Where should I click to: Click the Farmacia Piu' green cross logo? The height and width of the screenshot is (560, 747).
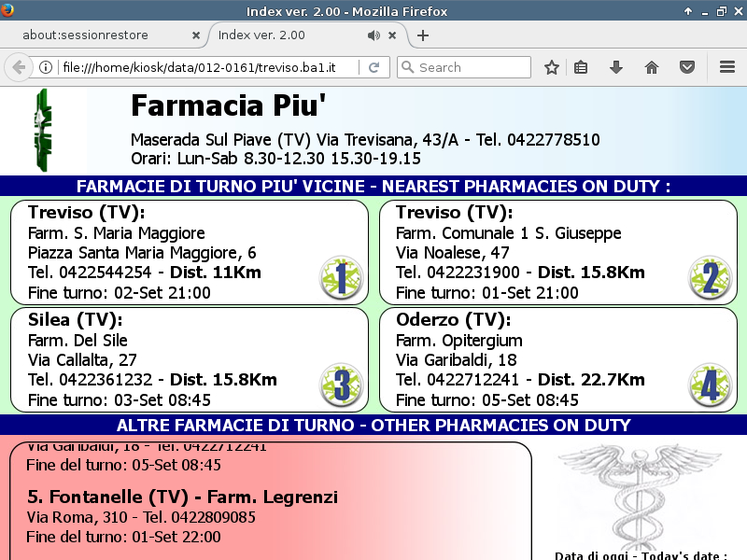click(42, 130)
